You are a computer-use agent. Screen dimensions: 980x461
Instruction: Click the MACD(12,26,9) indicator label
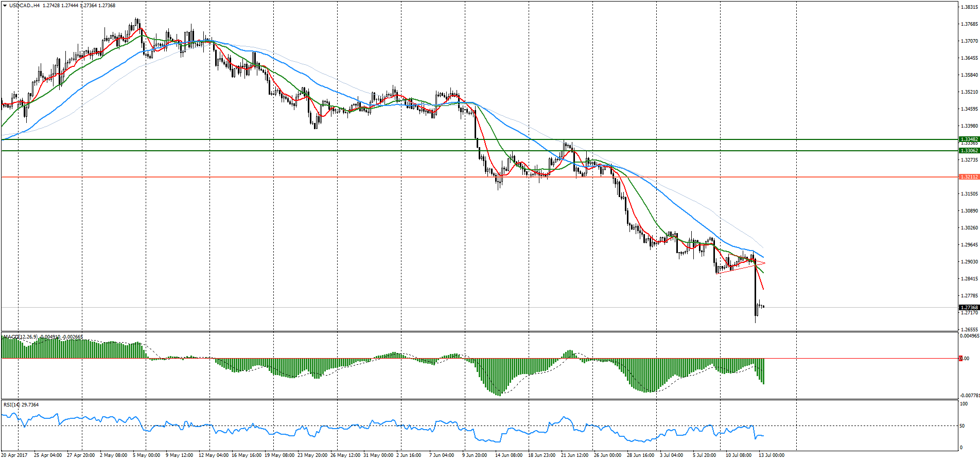pyautogui.click(x=21, y=337)
